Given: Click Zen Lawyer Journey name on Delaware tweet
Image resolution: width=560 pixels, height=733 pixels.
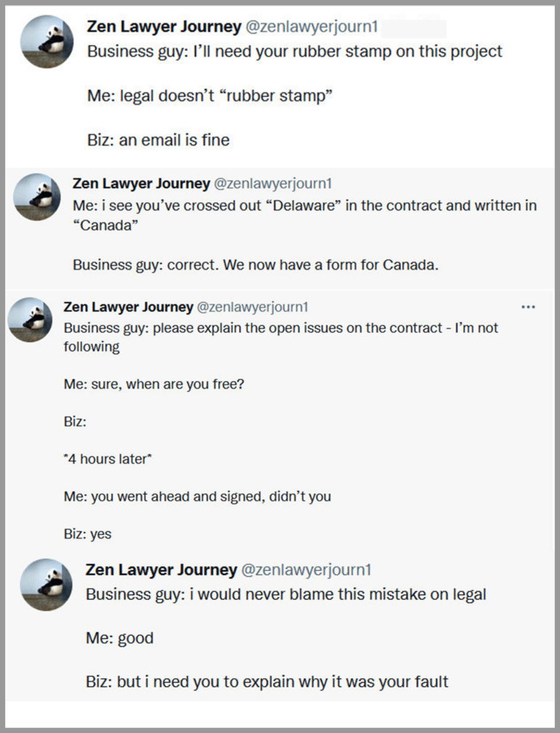Looking at the screenshot, I should tap(141, 183).
